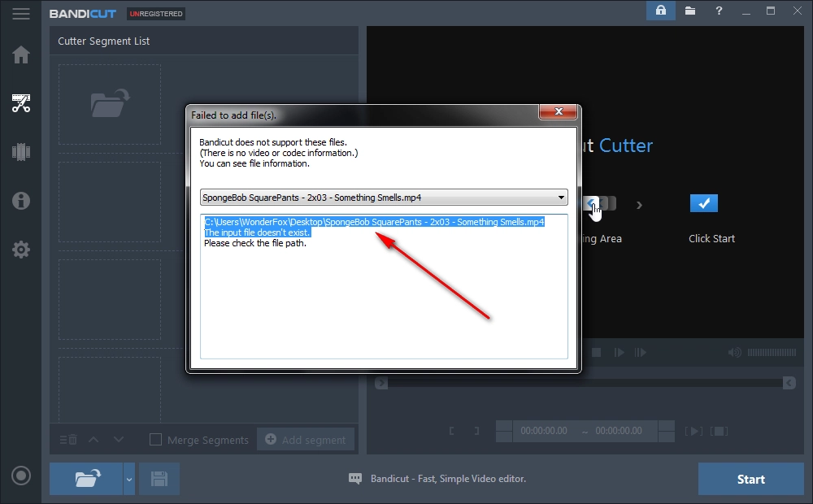The image size is (813, 504).
Task: Click the stepper right of end time
Action: click(x=667, y=431)
